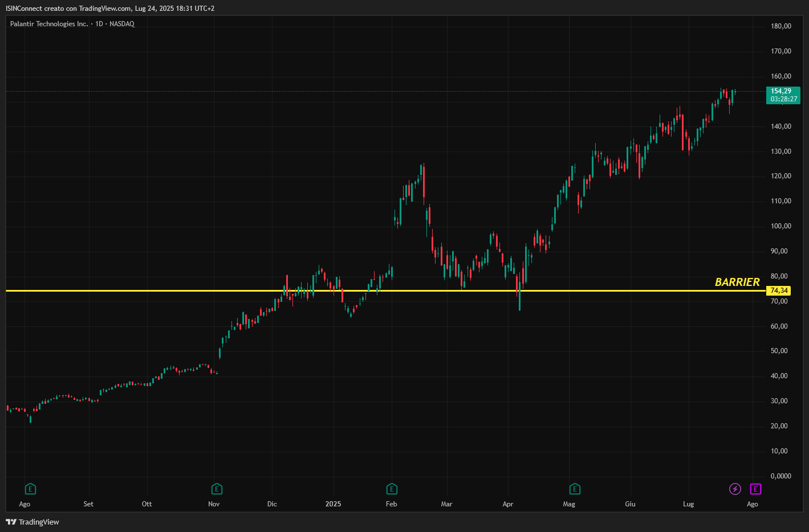Click the 0,0000 price axis label
The image size is (809, 532).
(780, 476)
